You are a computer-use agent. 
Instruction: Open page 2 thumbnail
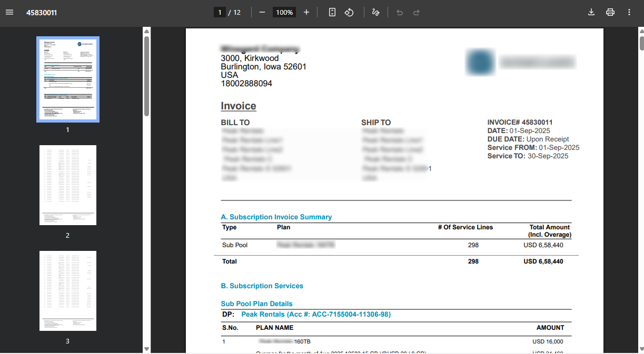(68, 185)
